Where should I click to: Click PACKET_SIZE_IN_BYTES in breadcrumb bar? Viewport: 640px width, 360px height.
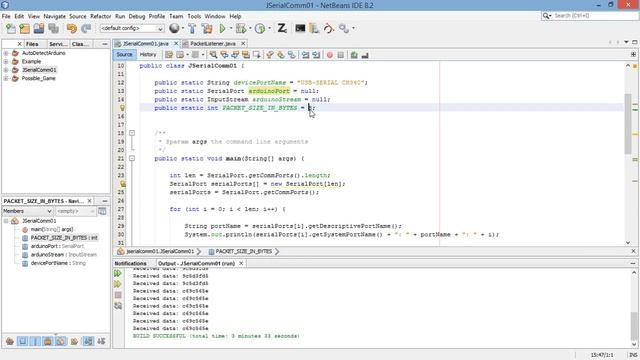243,251
